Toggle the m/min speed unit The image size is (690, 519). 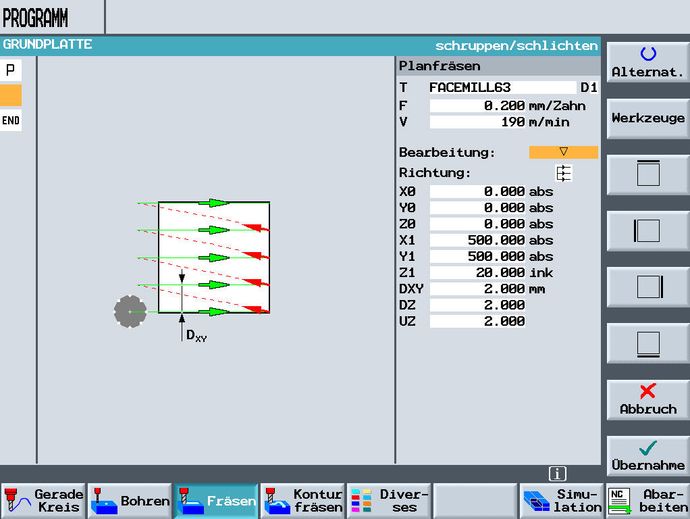coord(549,122)
